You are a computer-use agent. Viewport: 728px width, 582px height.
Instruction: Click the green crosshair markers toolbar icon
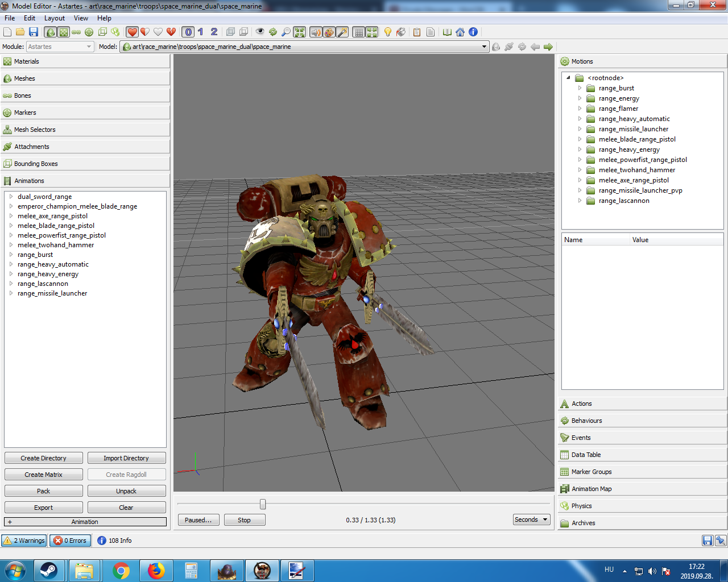pos(89,32)
